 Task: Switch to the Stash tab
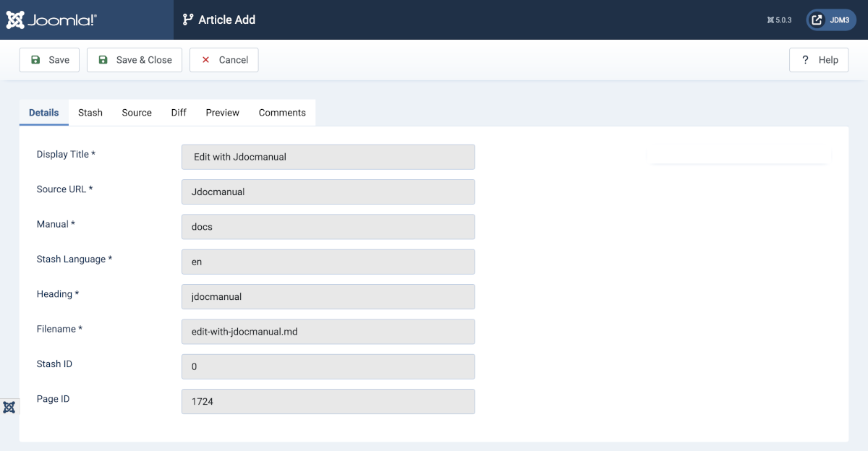coord(90,113)
